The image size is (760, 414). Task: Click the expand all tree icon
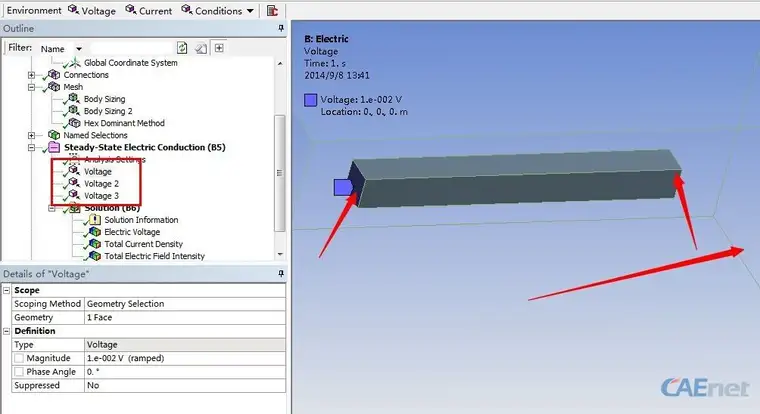pos(219,48)
